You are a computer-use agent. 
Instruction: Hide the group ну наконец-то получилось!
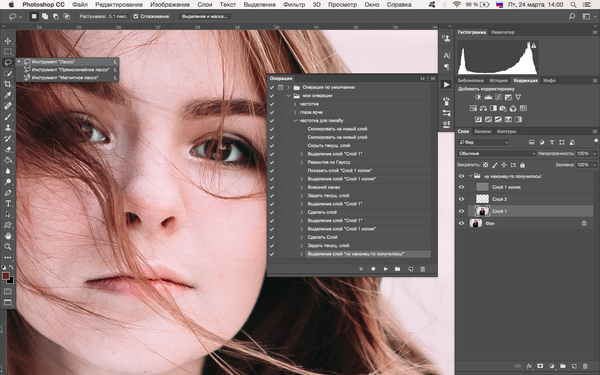pos(461,176)
